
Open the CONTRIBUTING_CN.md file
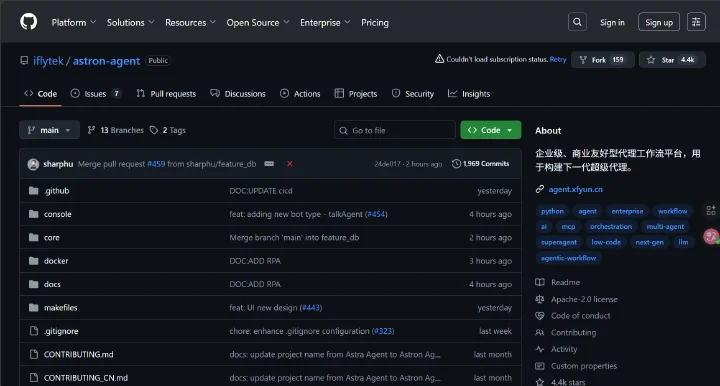[x=86, y=378]
